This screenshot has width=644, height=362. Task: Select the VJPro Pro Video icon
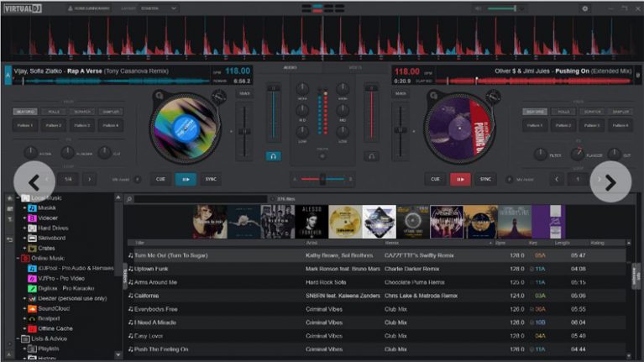pos(32,278)
